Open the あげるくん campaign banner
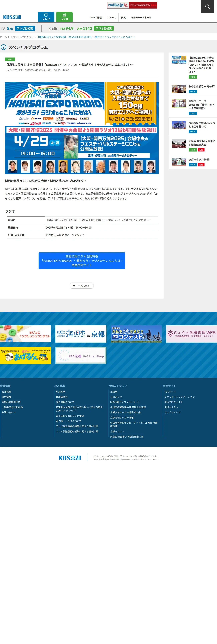This screenshot has height=644, width=217. [26, 355]
